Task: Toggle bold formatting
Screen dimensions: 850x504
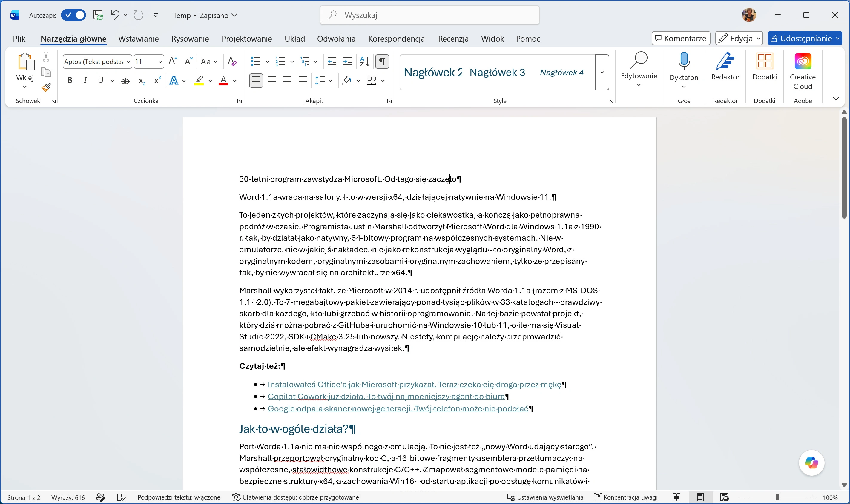Action: tap(70, 81)
